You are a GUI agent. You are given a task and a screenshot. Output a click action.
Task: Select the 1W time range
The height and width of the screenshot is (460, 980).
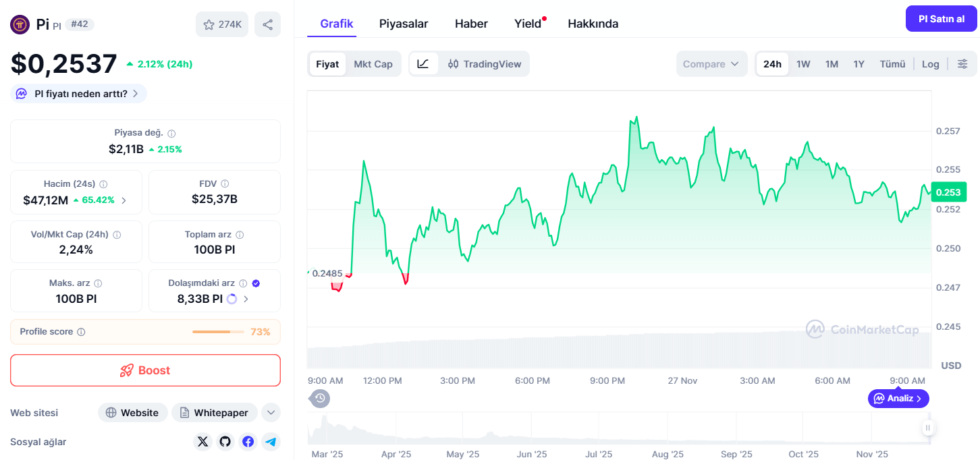[803, 64]
